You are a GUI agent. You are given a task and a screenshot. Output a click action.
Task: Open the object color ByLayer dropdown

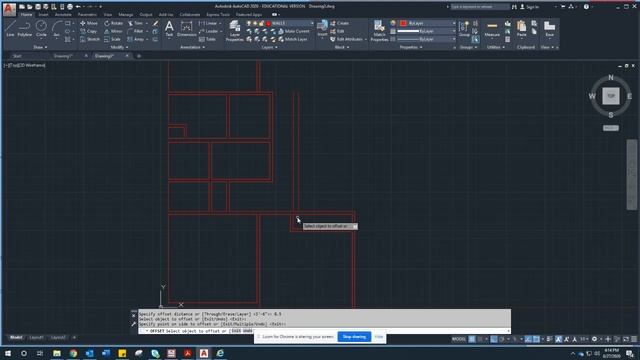coord(427,23)
